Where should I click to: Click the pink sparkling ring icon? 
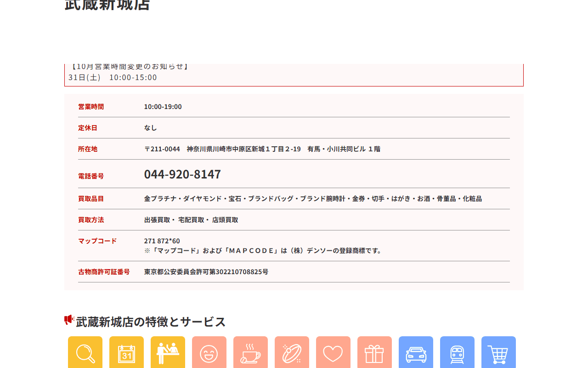[x=292, y=352]
